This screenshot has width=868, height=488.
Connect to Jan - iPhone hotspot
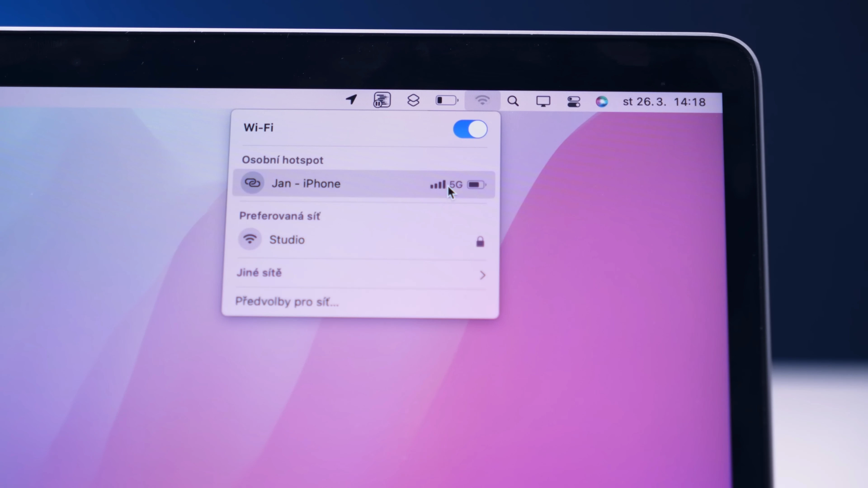(363, 184)
